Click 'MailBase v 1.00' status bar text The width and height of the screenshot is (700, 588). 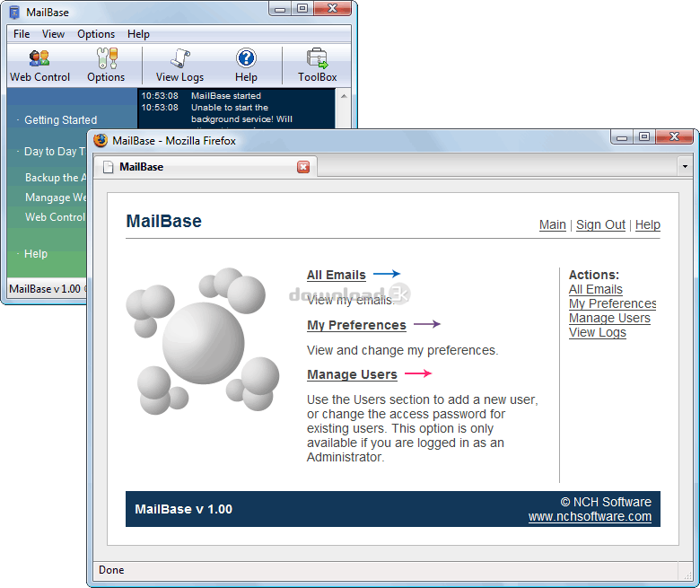pos(45,289)
